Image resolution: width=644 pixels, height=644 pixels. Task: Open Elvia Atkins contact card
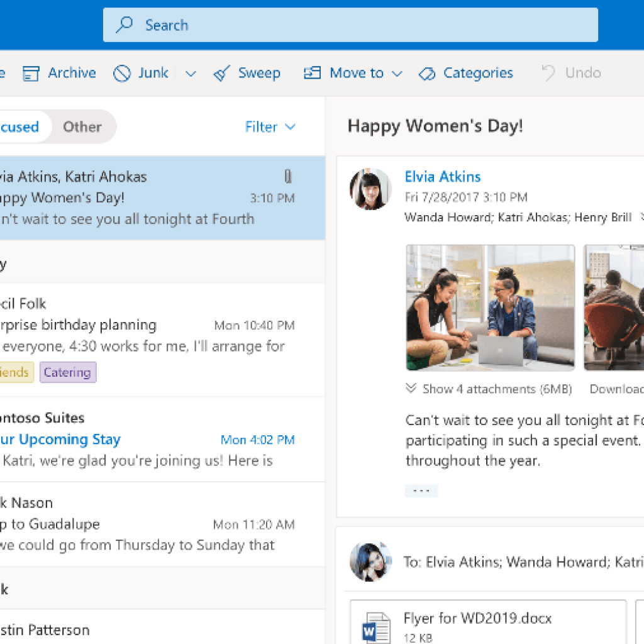[442, 177]
